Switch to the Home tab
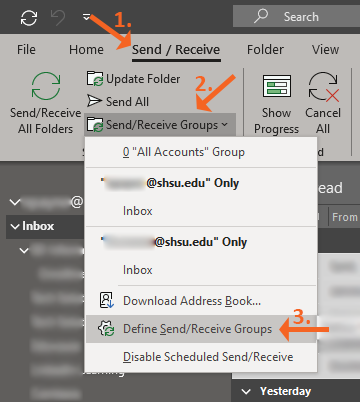Screen dimensions: 360x402 point(86,49)
